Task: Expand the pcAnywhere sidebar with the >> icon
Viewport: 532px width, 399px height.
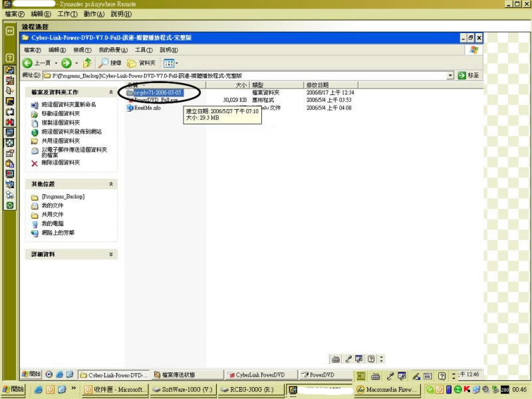Action: tap(10, 31)
